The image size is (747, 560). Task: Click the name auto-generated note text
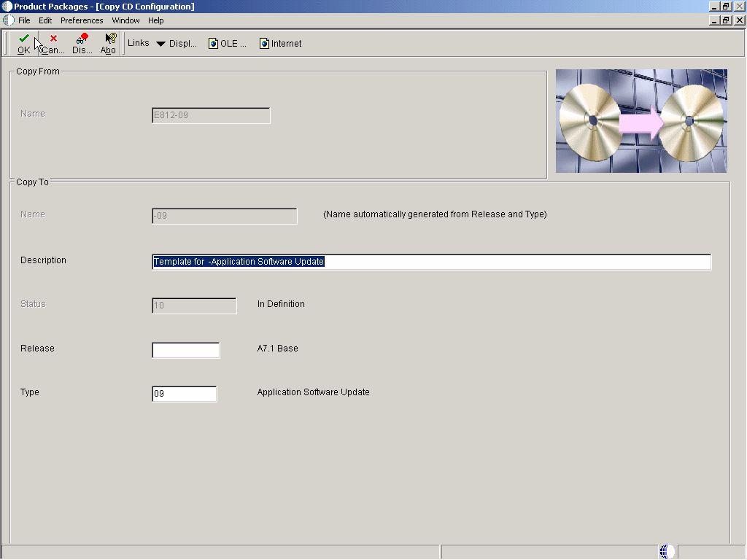[x=435, y=214]
